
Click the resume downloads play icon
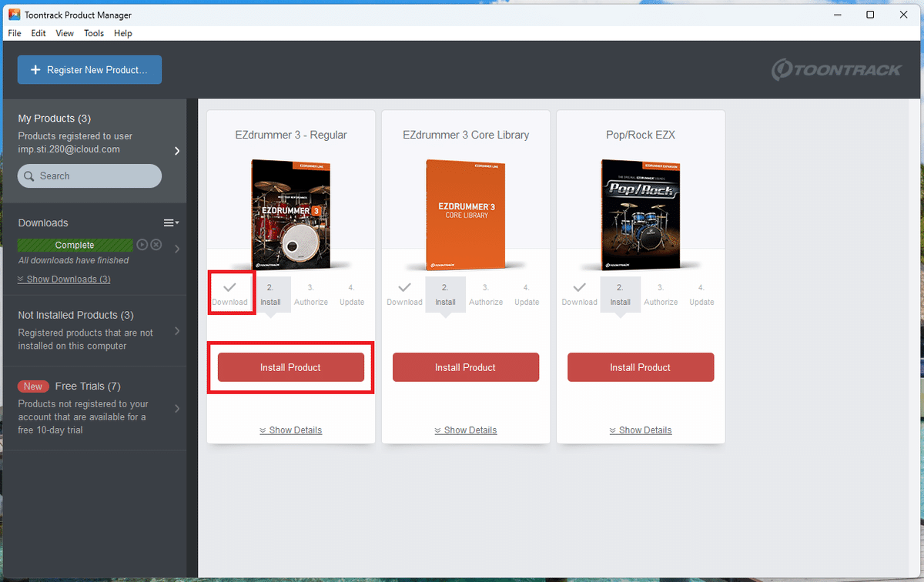[142, 245]
